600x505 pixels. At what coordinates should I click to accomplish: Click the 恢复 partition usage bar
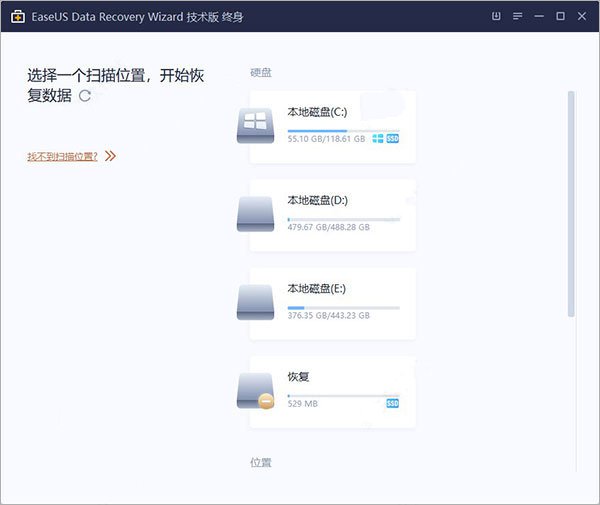point(344,396)
